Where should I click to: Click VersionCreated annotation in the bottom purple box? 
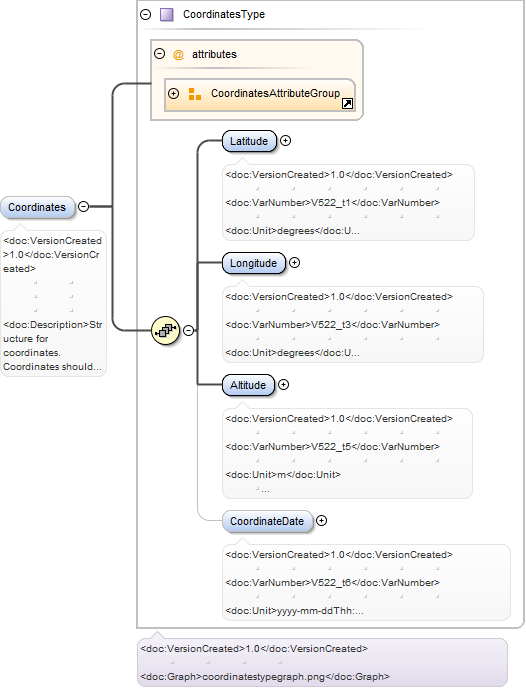(x=254, y=649)
